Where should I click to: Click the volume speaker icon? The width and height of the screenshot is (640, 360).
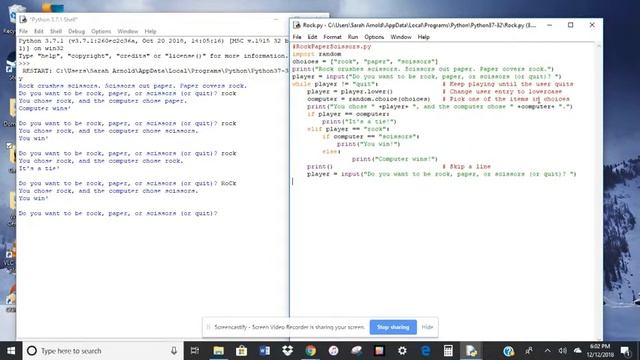coord(562,351)
